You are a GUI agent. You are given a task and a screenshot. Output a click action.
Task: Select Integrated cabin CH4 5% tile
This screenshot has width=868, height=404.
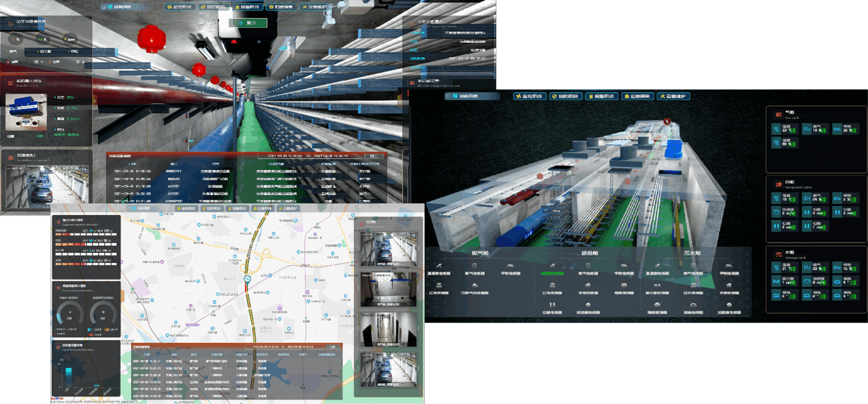845,198
